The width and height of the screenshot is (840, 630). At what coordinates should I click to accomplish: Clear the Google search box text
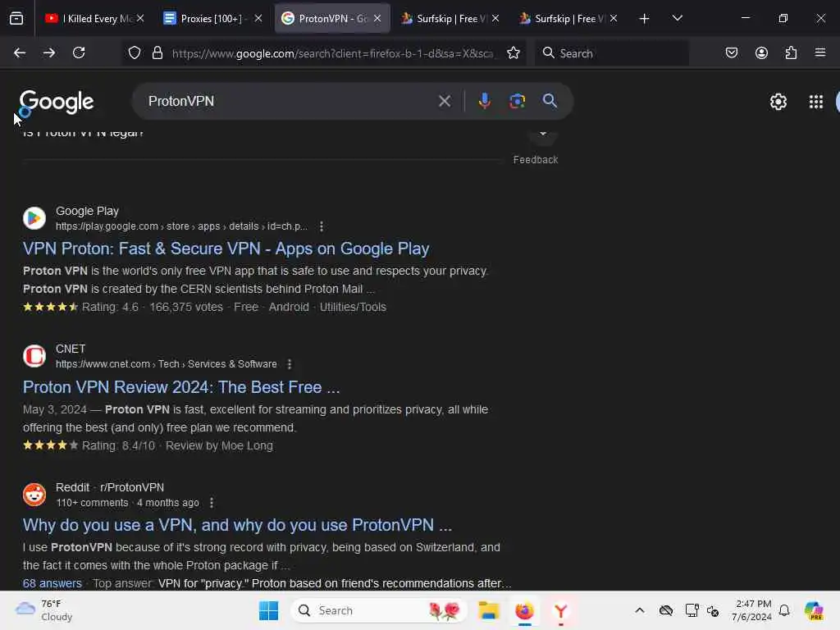click(x=444, y=101)
